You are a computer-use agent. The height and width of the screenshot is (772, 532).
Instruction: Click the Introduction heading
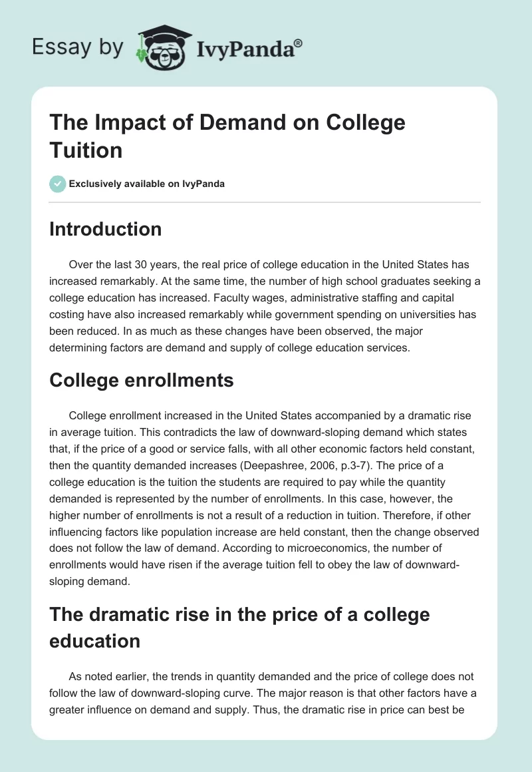coord(106,229)
